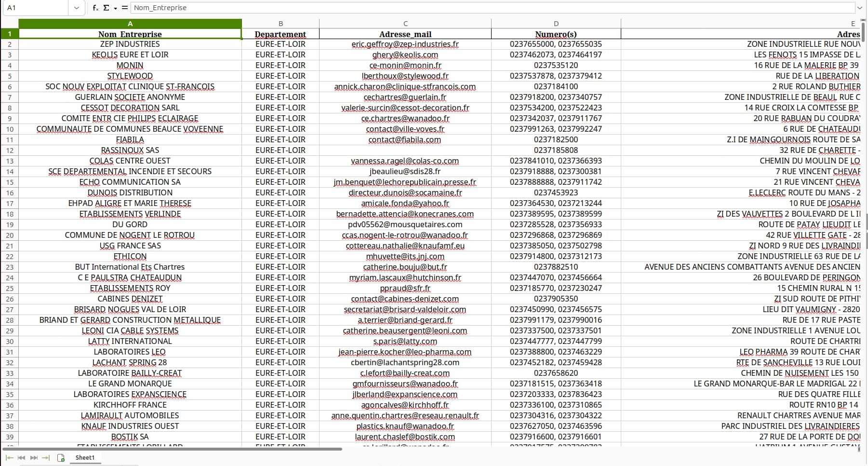868x466 pixels.
Task: Click email cechartres@guerlain.fr
Action: pos(405,97)
